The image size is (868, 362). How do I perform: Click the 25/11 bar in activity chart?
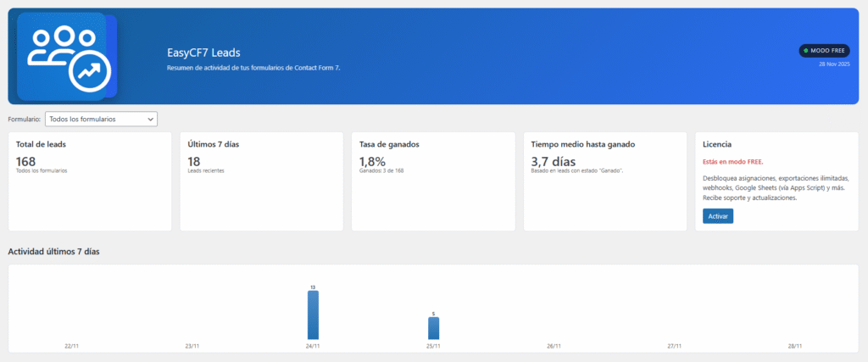433,328
